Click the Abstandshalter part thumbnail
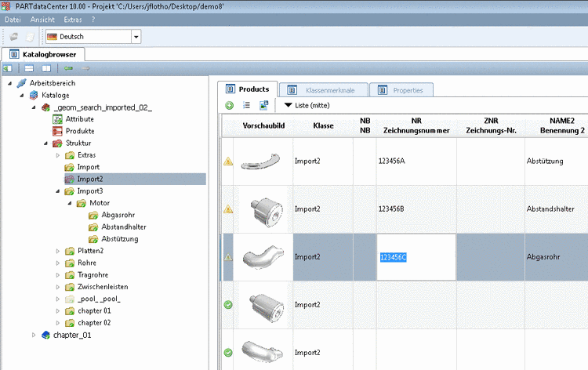Viewport: 588px width, 370px height. (267, 212)
